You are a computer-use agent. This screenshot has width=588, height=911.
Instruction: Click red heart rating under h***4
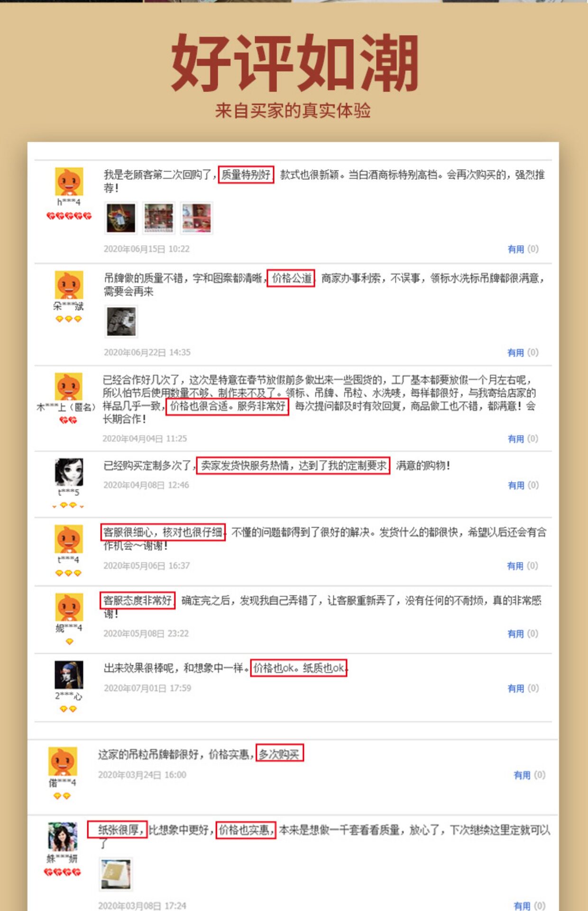(69, 216)
